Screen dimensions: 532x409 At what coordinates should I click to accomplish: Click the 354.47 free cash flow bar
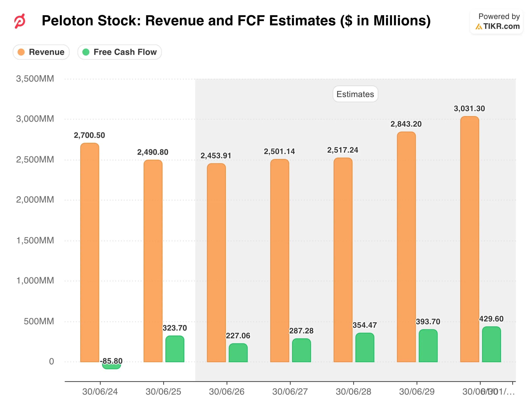coord(365,348)
